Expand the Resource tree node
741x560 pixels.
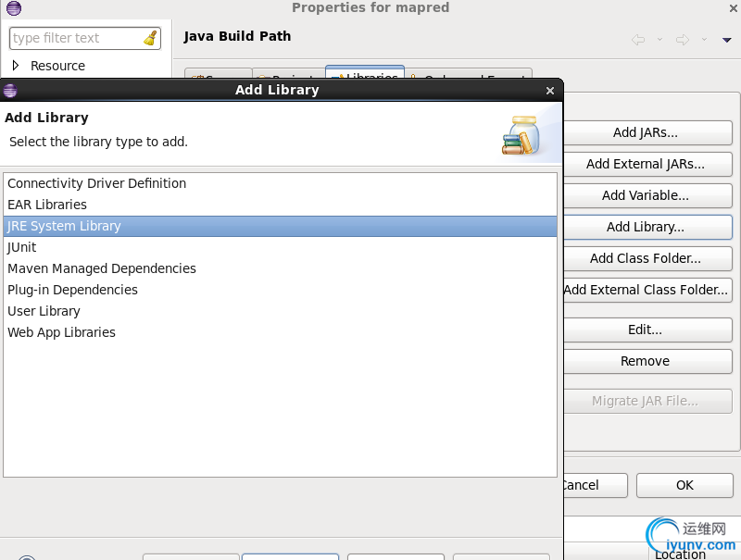point(16,65)
